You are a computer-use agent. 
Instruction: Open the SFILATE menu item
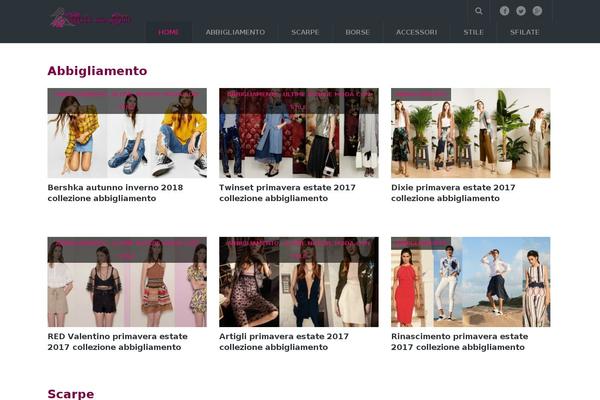[525, 32]
